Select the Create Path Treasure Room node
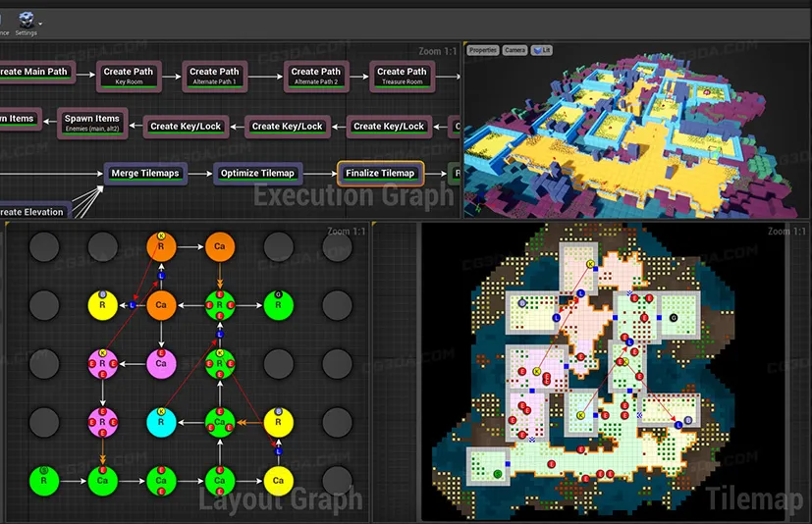This screenshot has width=812, height=524. coord(402,77)
